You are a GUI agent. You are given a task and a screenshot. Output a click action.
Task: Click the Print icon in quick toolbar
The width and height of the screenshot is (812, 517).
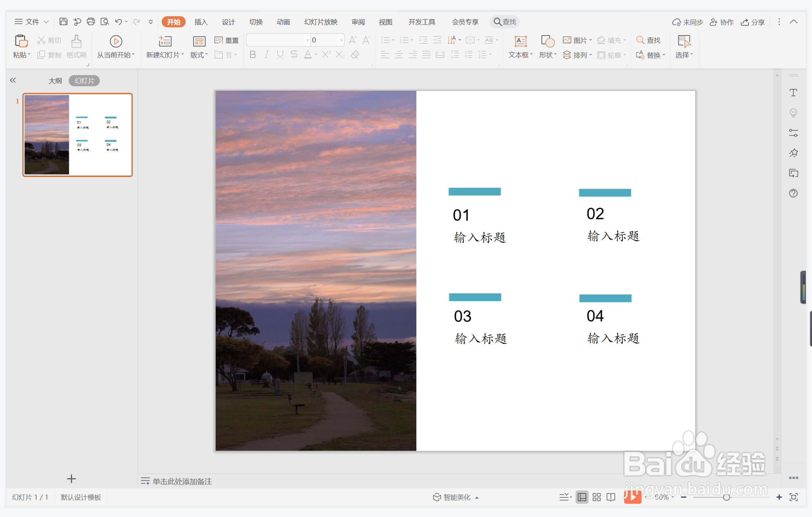(91, 22)
